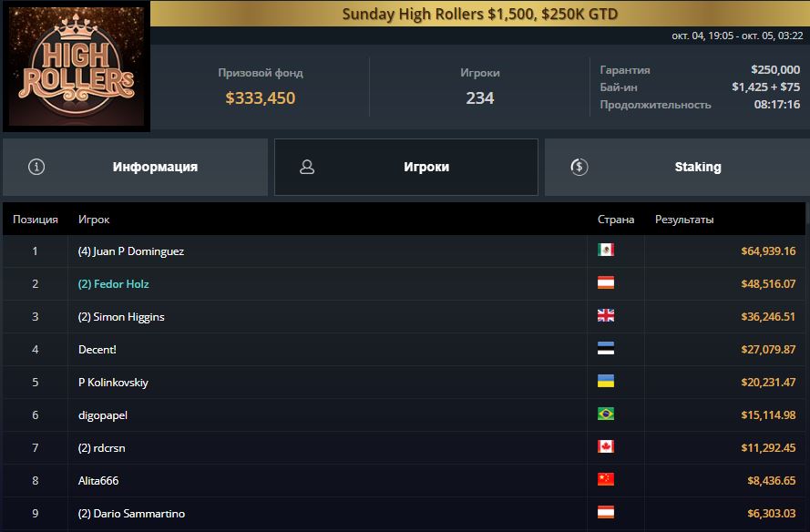Screen dimensions: 810x532
Task: Click the UK flag for Simon Higgins
Action: tap(605, 315)
